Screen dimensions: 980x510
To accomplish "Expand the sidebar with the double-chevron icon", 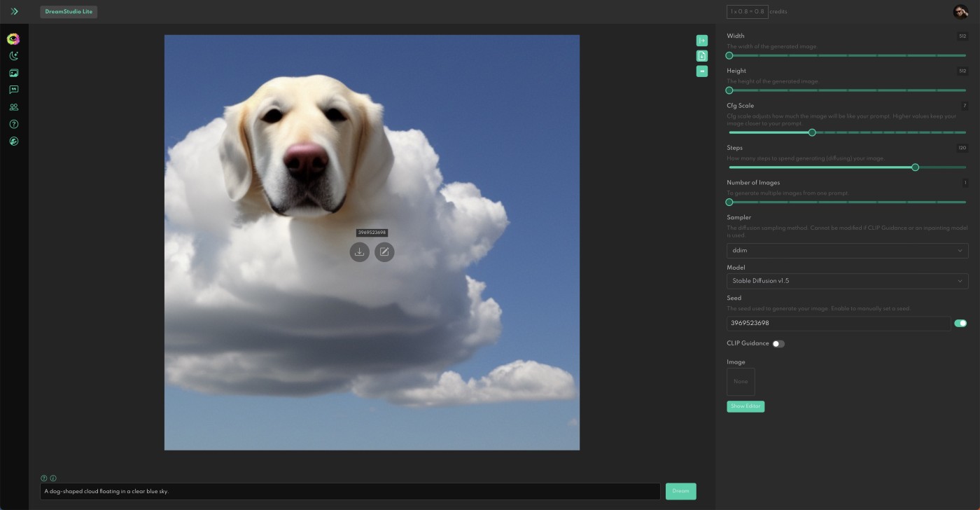I will pyautogui.click(x=14, y=11).
